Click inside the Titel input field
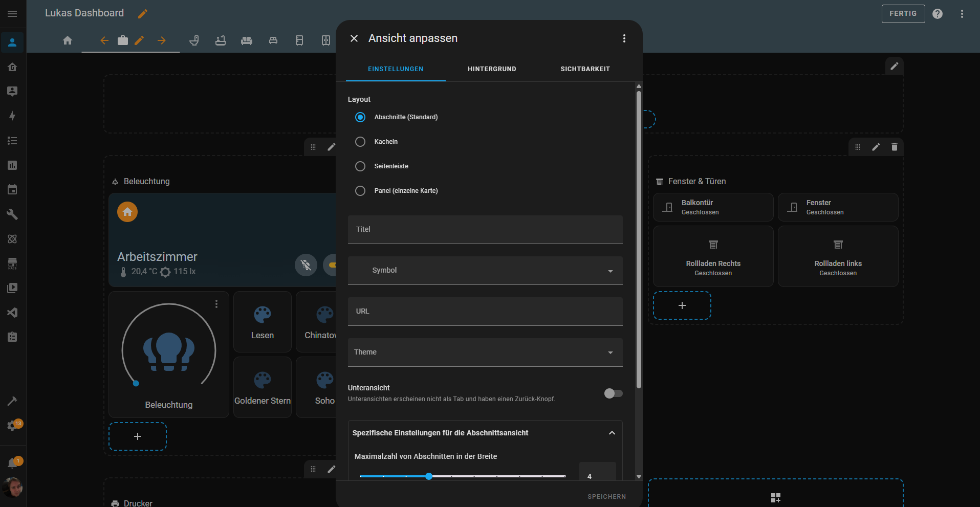 tap(485, 230)
